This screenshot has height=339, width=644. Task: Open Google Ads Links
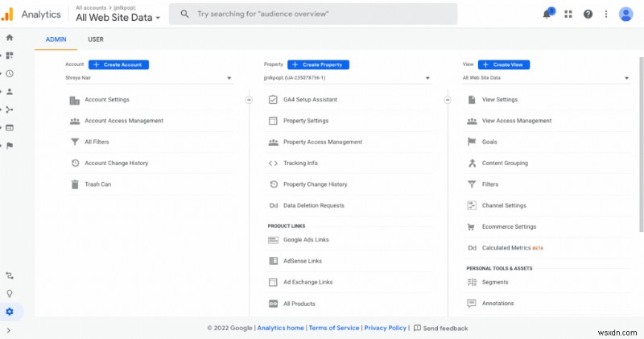click(306, 240)
